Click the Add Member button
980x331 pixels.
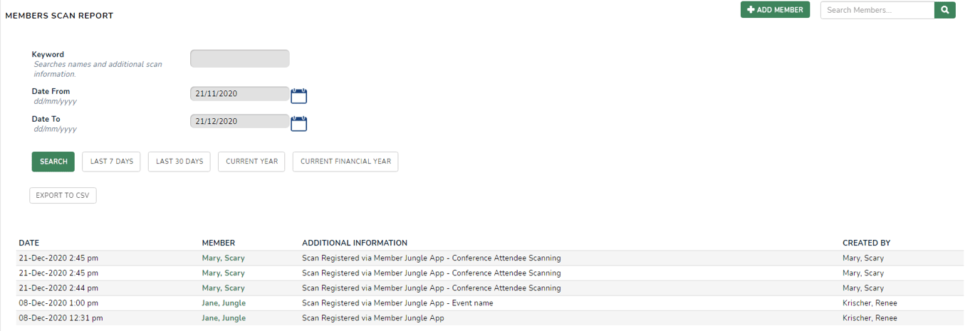point(775,10)
